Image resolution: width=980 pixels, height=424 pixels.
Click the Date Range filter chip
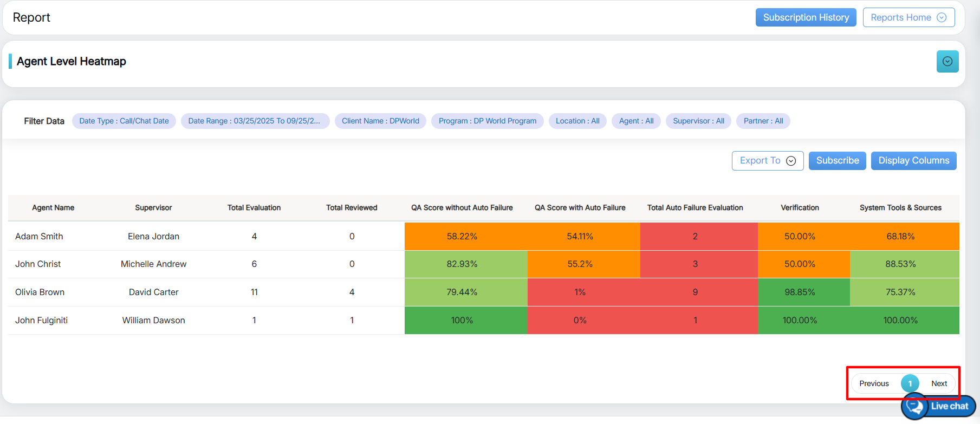pos(255,121)
